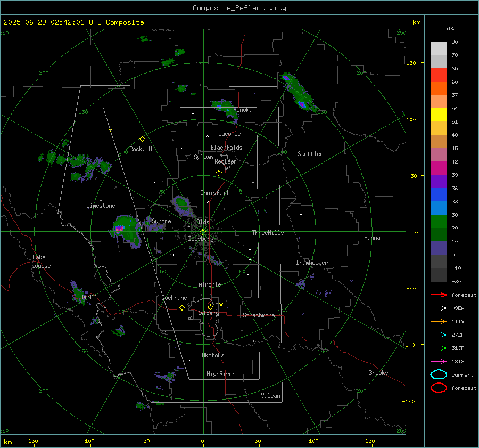Select the magenta 39-42 dBZ color swatch
The height and width of the screenshot is (448, 479).
pyautogui.click(x=439, y=168)
